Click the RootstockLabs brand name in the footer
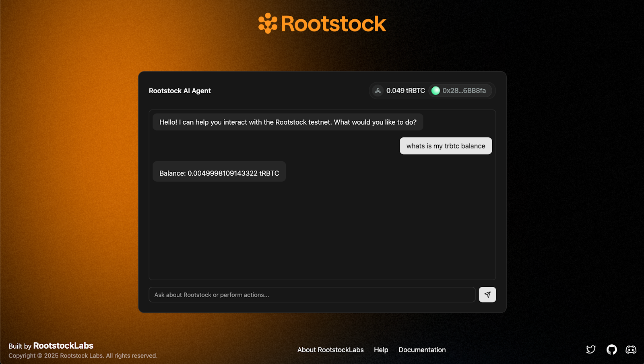 point(63,346)
